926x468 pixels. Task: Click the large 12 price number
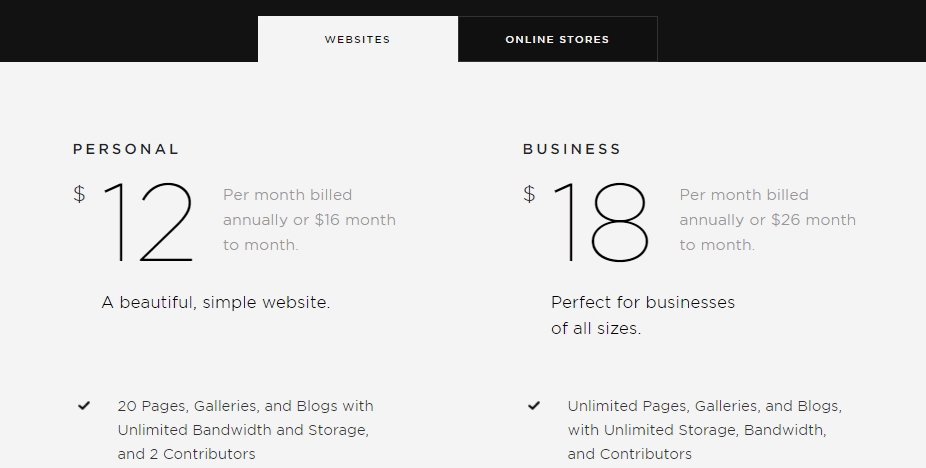tap(148, 222)
